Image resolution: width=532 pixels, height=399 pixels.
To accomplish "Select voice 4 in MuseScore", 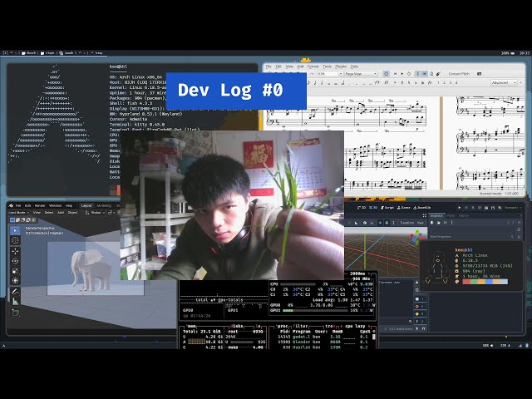I will pos(456,82).
